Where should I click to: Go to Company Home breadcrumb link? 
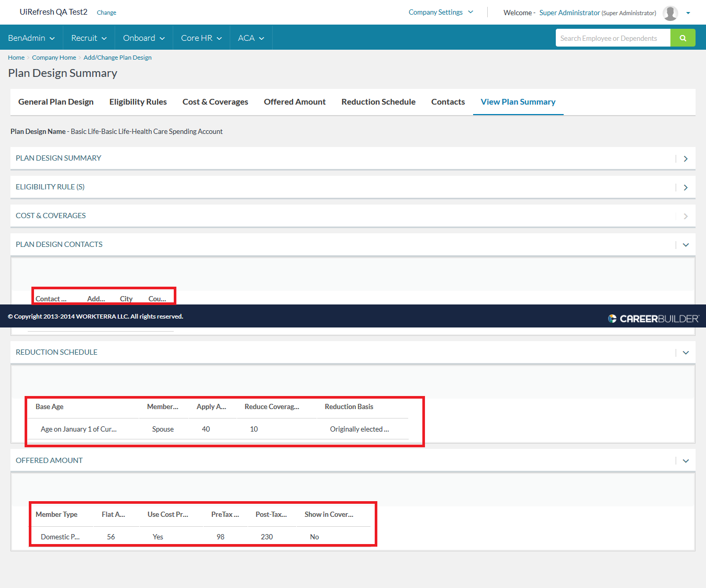tap(54, 58)
